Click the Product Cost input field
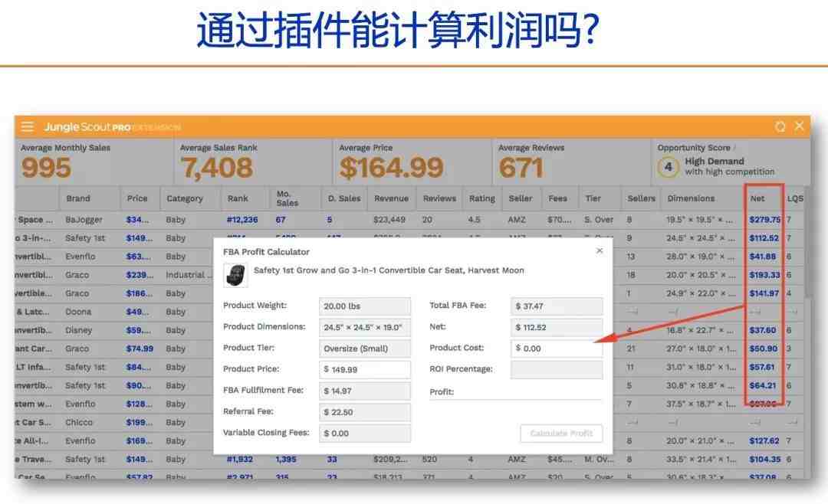The height and width of the screenshot is (504, 828). coord(557,349)
